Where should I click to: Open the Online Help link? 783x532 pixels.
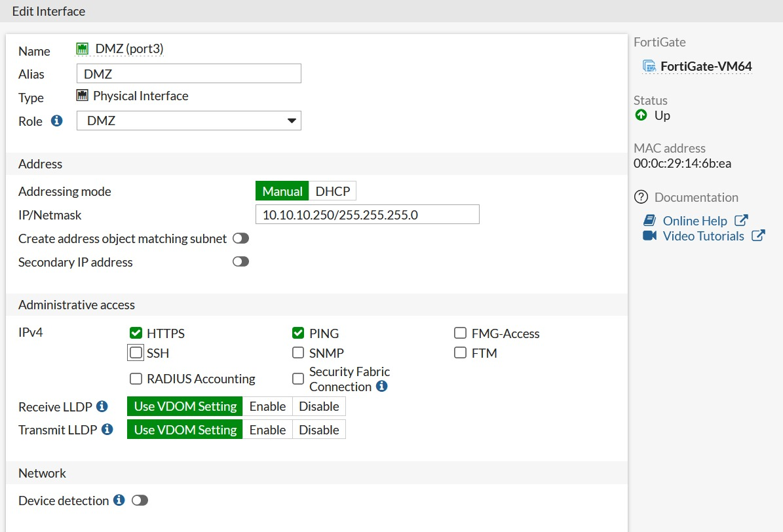695,220
